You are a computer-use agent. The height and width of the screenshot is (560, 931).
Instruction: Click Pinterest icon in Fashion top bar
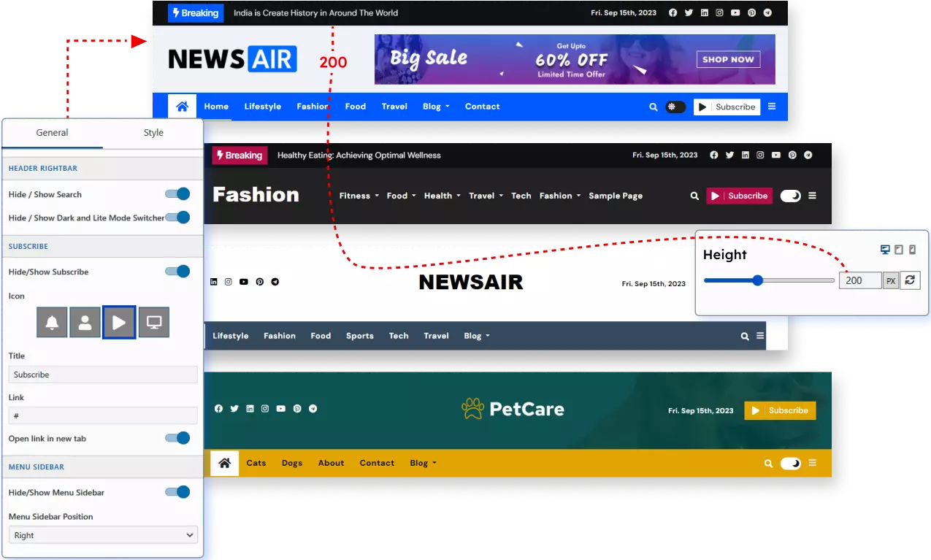792,155
